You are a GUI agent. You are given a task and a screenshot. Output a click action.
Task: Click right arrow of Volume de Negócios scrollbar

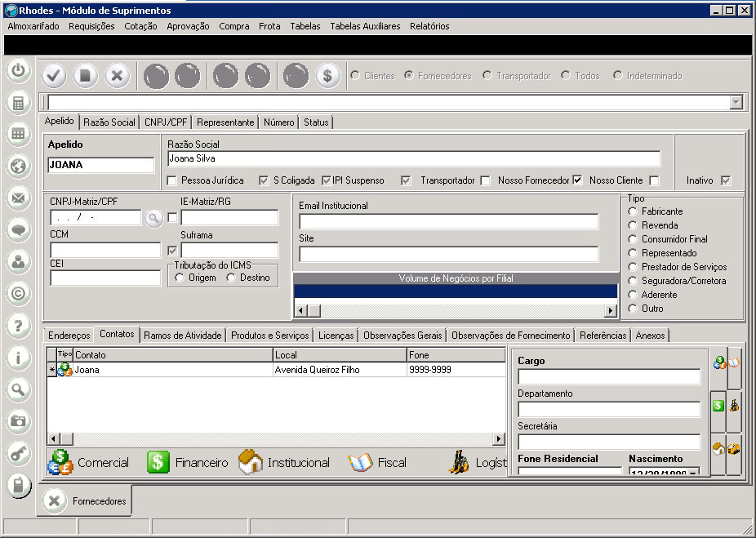tap(611, 311)
